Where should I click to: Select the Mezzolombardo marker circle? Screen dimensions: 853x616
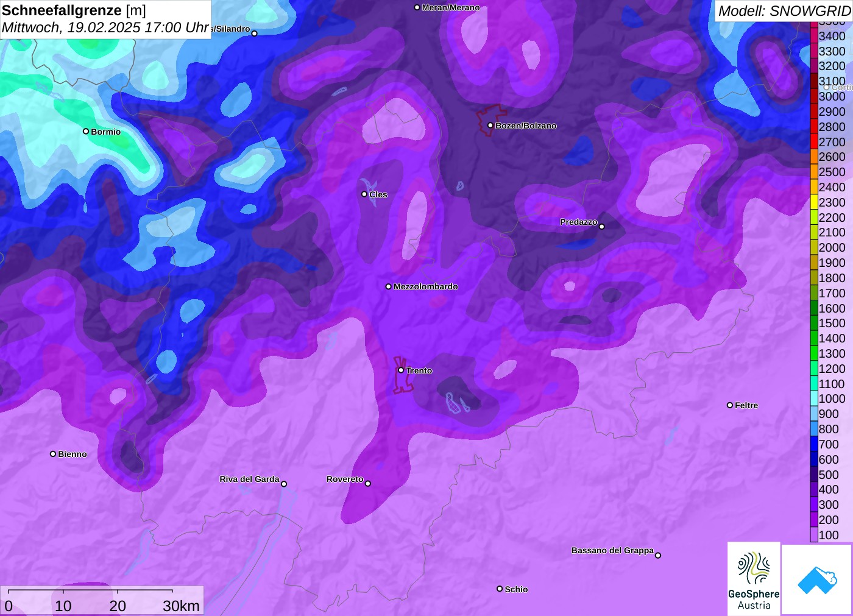389,286
